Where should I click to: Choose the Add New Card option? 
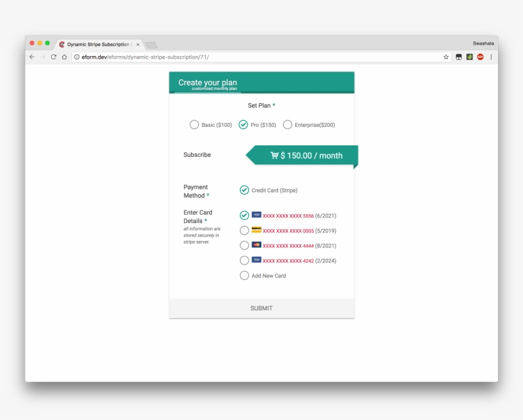click(x=244, y=275)
